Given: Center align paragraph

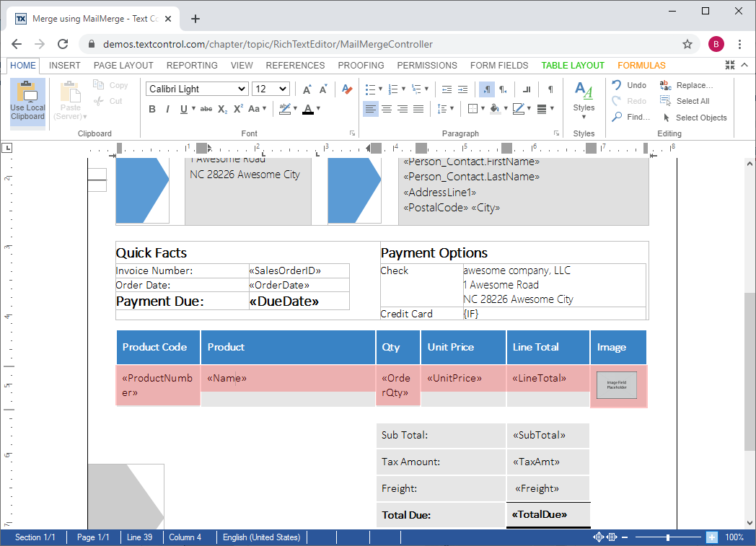Looking at the screenshot, I should pyautogui.click(x=387, y=109).
